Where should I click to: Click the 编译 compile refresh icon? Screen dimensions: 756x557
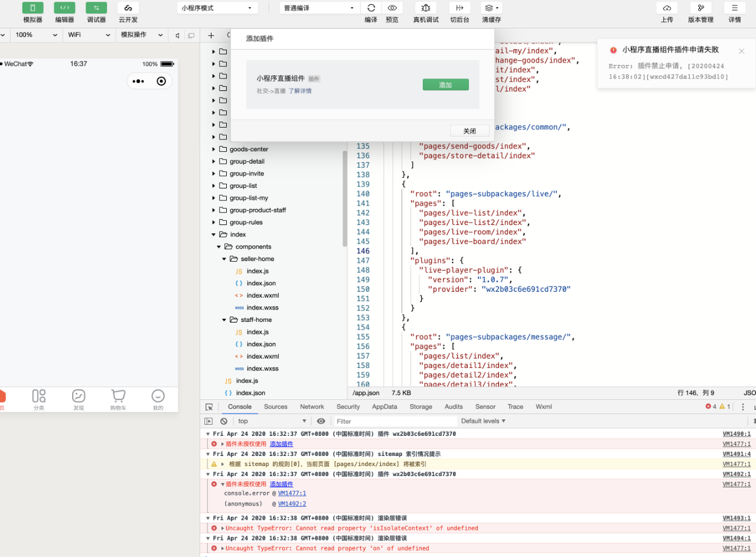[x=371, y=8]
